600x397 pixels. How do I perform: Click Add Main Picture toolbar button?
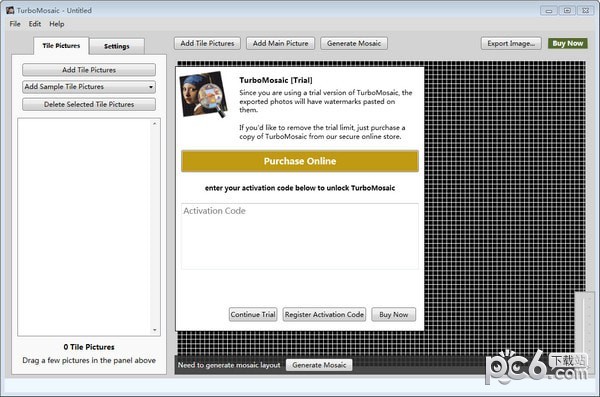click(x=280, y=43)
